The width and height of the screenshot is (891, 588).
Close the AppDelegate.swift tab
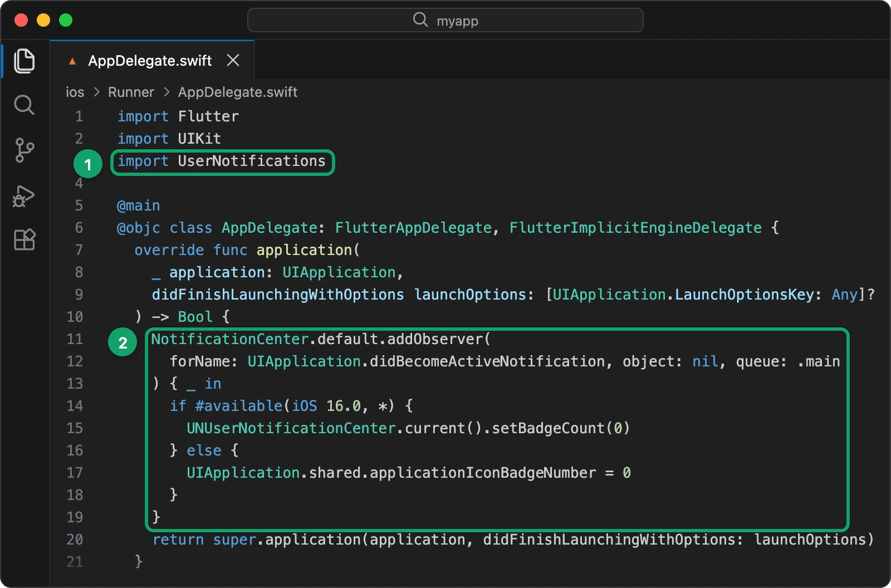click(233, 60)
